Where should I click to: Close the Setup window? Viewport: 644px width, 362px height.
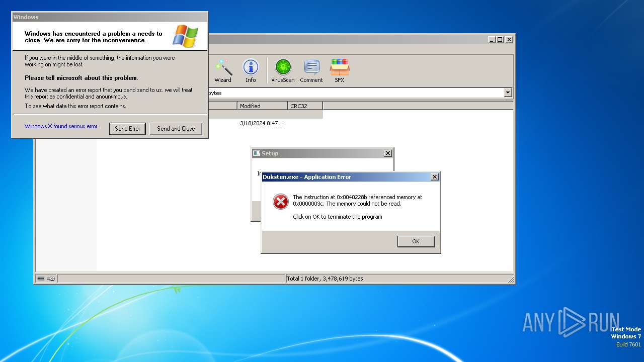click(x=387, y=153)
